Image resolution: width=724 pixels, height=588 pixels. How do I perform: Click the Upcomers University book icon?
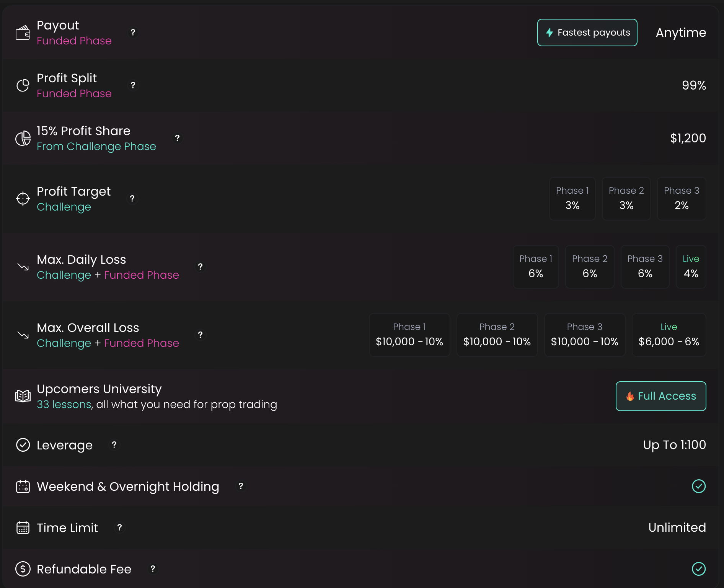(23, 396)
